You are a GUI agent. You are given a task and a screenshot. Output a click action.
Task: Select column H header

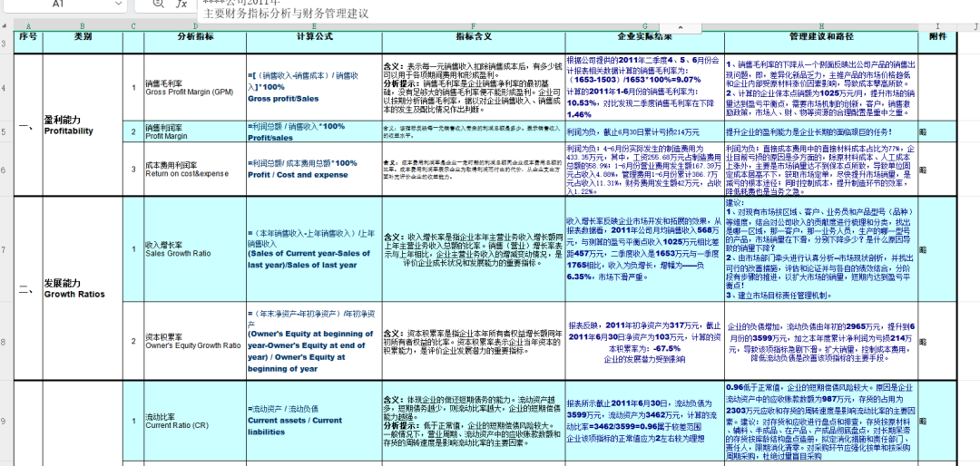[821, 26]
